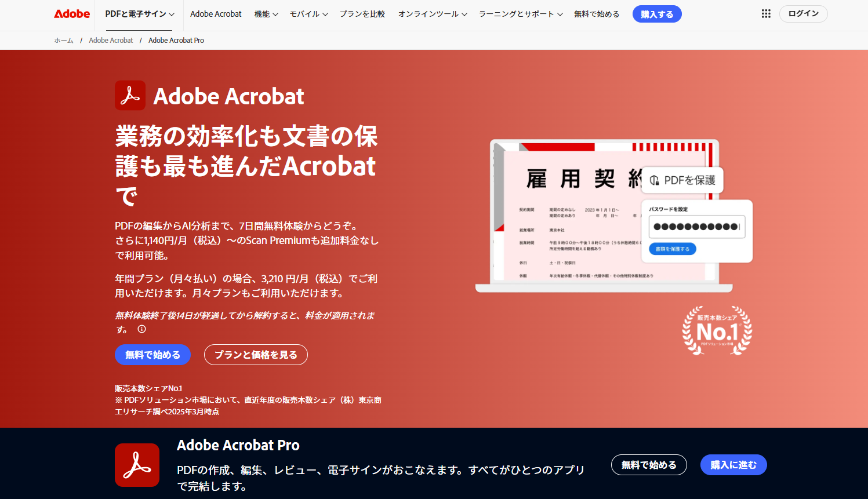Click the Adobe Acrobat hero title text
The height and width of the screenshot is (499, 868).
coord(228,96)
